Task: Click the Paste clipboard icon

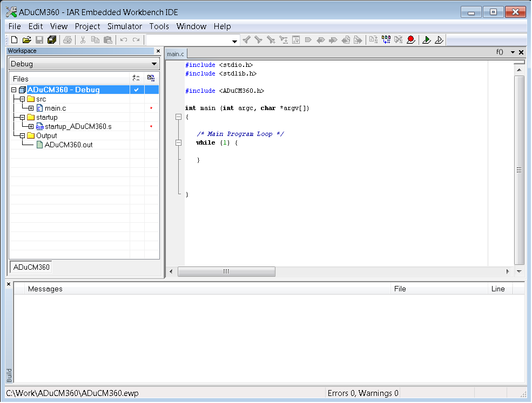Action: [x=108, y=40]
